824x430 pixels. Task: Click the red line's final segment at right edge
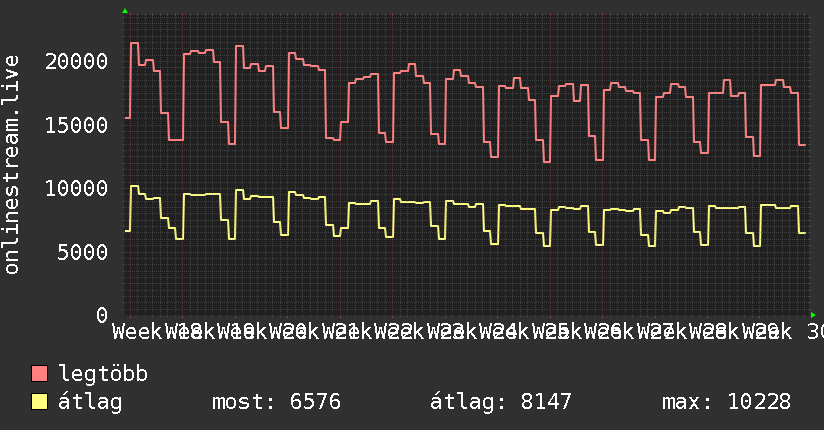point(802,145)
